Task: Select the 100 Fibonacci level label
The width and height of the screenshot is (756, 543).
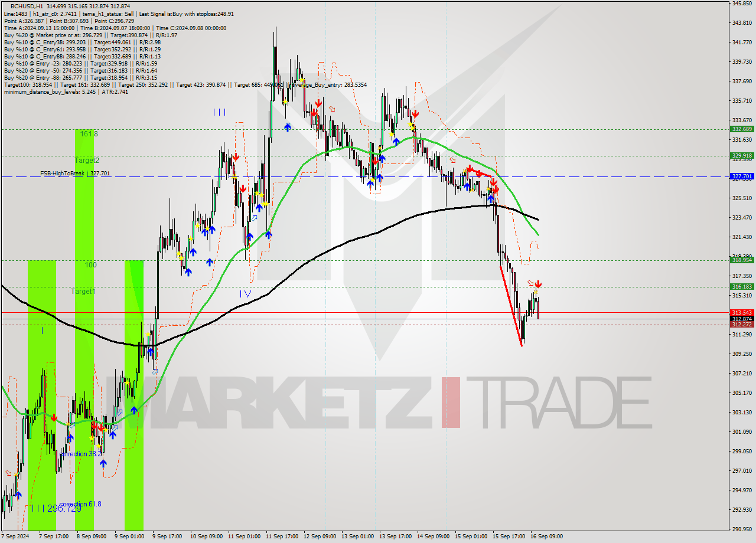Action: click(90, 265)
